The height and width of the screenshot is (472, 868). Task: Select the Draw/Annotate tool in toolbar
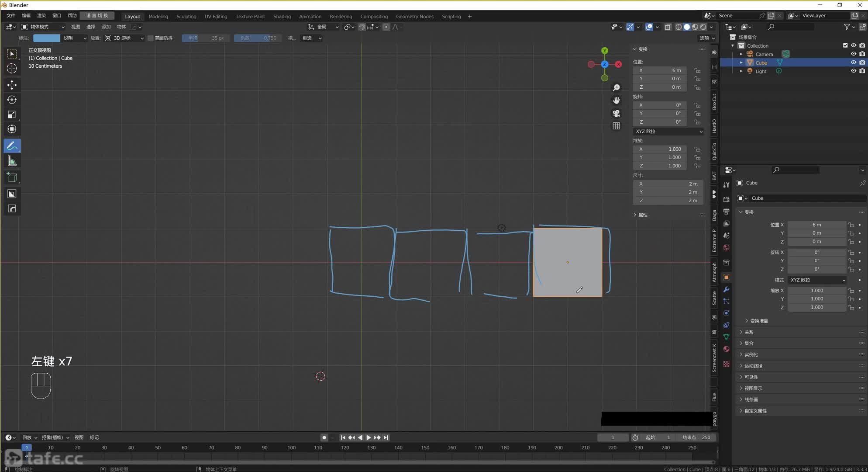point(12,146)
